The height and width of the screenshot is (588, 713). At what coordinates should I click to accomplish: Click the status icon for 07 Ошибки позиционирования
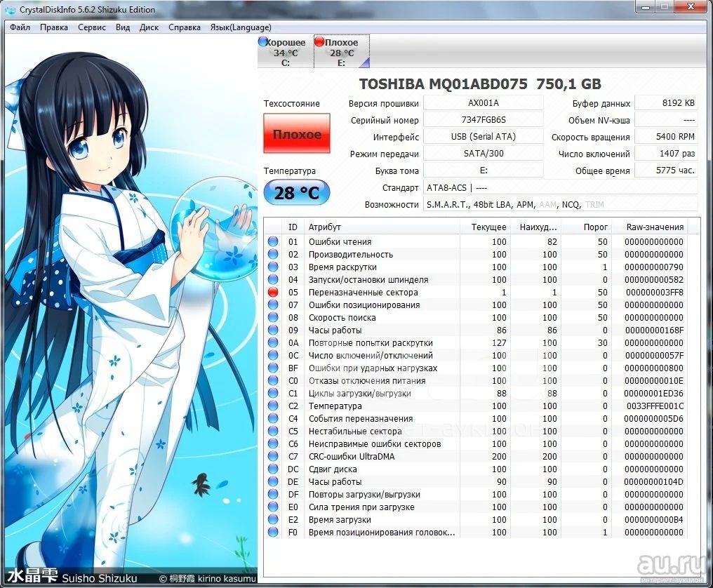click(x=273, y=305)
